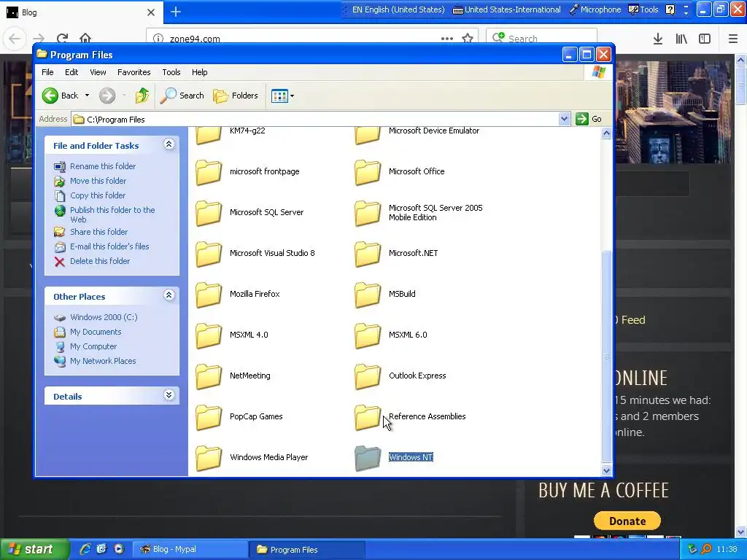Image resolution: width=747 pixels, height=560 pixels.
Task: Open My Computer in Other Places
Action: click(x=93, y=346)
